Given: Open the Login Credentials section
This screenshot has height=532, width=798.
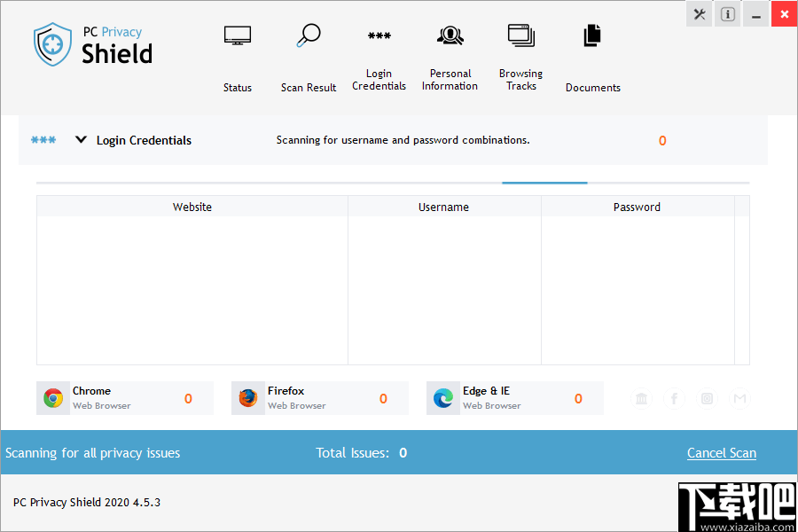Looking at the screenshot, I should 379,35.
